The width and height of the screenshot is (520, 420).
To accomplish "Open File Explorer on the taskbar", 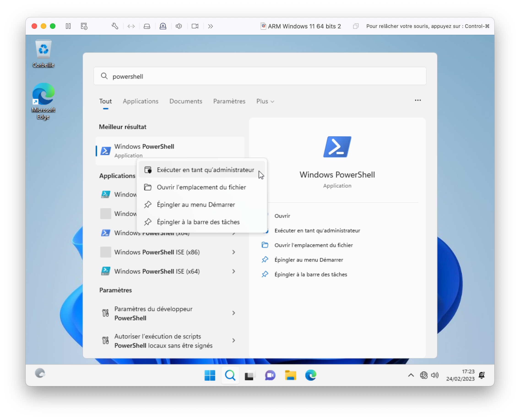I will (290, 375).
